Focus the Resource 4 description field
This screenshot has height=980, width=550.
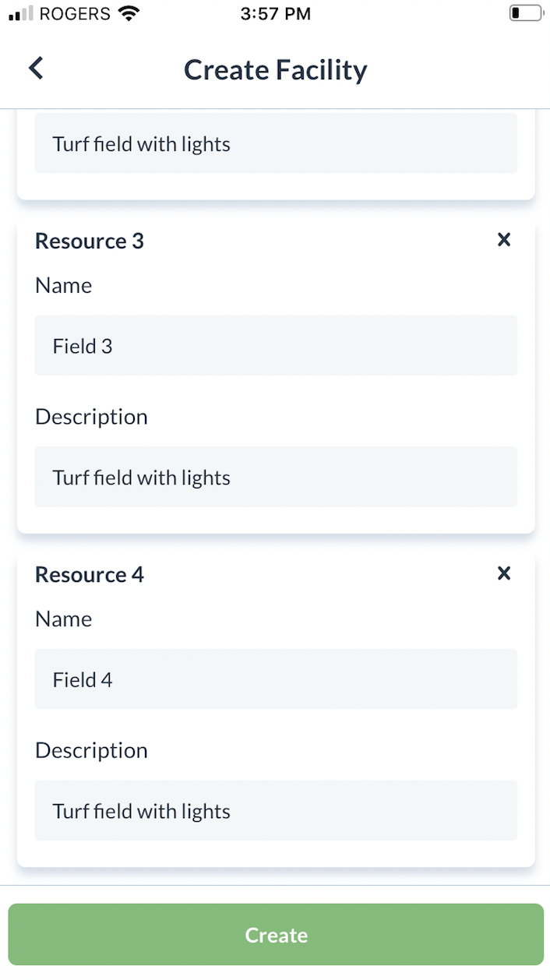(276, 810)
